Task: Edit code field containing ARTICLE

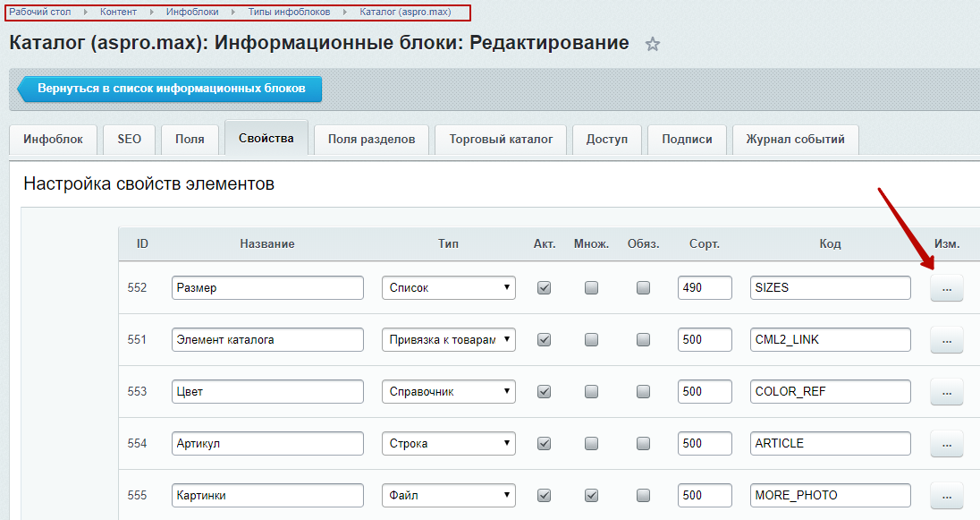Action: (x=830, y=444)
